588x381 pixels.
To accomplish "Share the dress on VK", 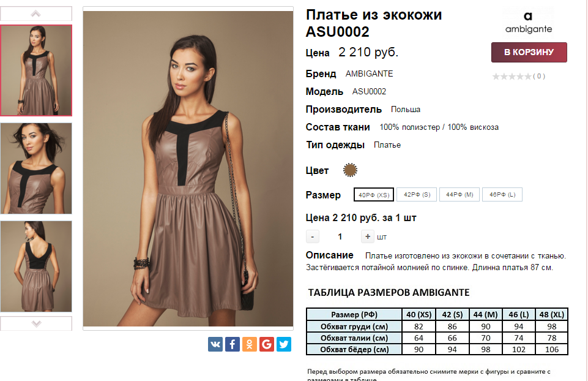I will pyautogui.click(x=215, y=344).
